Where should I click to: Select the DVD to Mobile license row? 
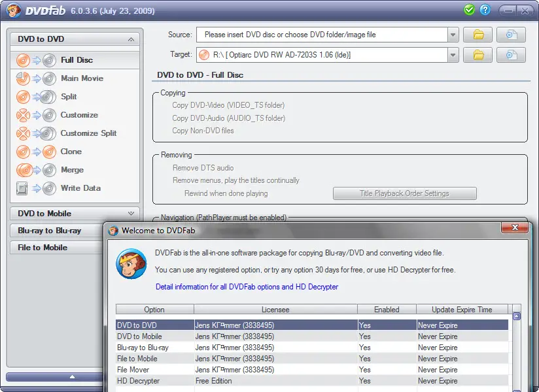click(312, 336)
